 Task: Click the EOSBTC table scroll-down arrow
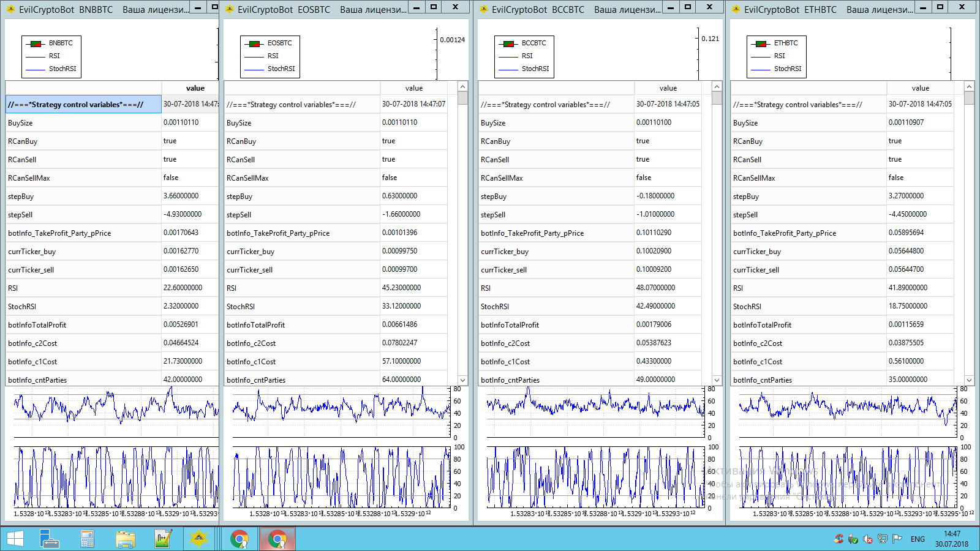tap(462, 380)
